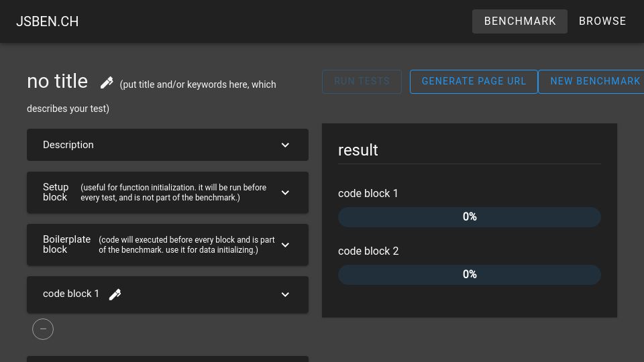644x362 pixels.
Task: Click the "Boilerplate block" label
Action: tap(66, 244)
